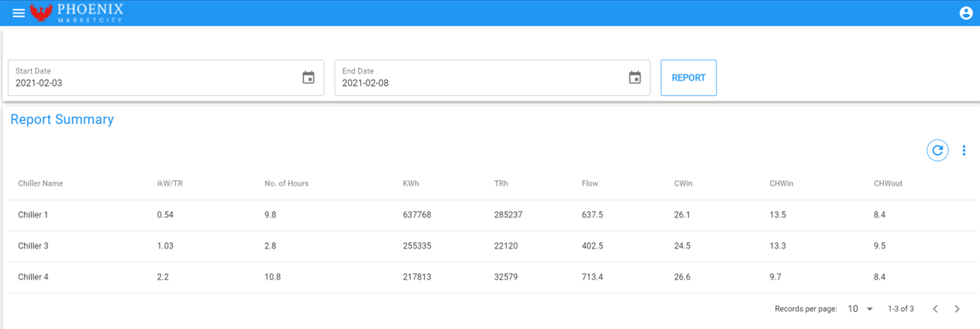Click the Records per page label
This screenshot has height=329, width=980.
806,309
